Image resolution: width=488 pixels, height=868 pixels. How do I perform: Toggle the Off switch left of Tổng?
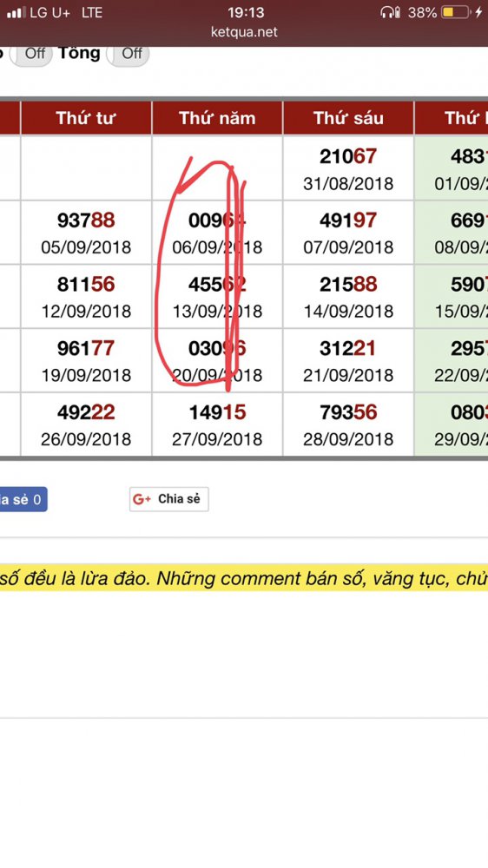31,54
